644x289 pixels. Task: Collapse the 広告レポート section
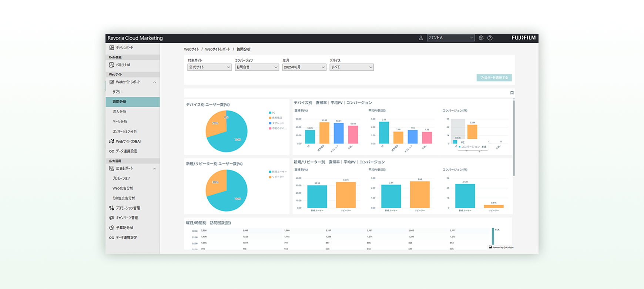(x=154, y=169)
